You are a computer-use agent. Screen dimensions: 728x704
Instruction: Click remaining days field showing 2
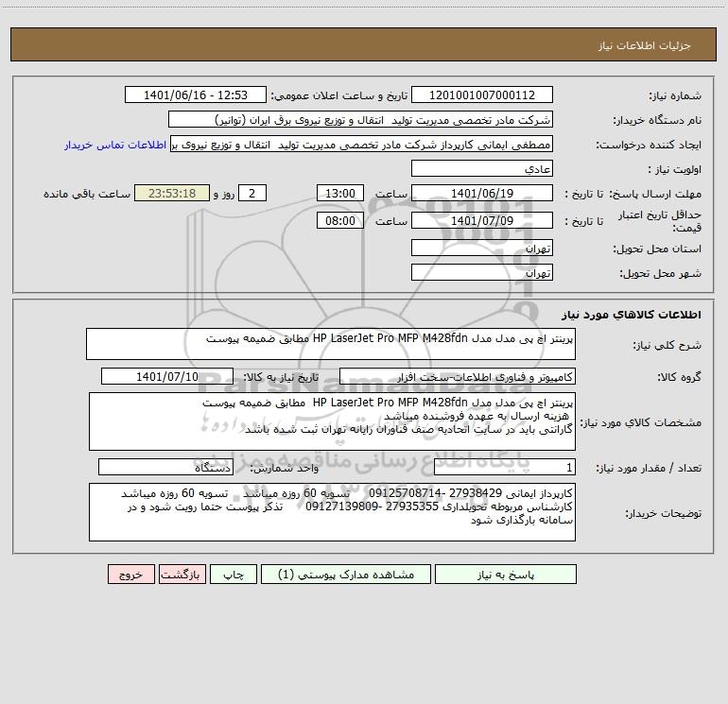tap(252, 193)
